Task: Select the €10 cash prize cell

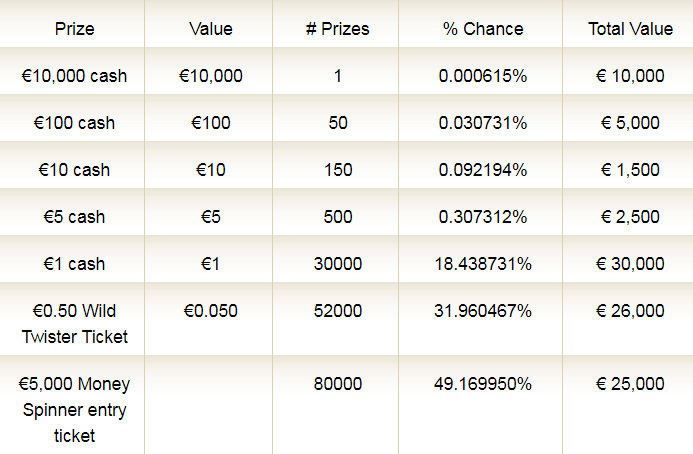Action: [74, 170]
